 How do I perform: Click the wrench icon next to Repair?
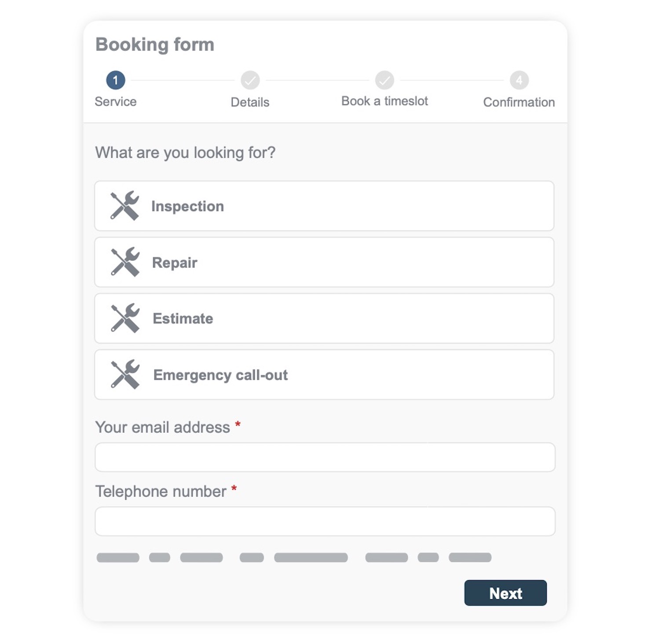point(125,262)
